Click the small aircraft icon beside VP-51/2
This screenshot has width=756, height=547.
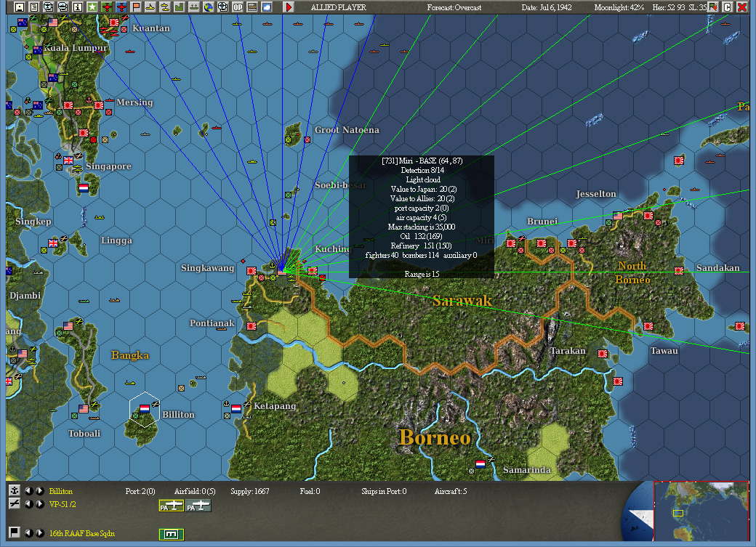point(15,504)
